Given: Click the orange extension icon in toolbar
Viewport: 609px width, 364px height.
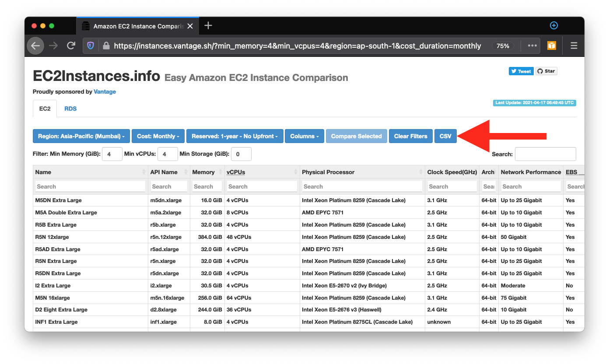Looking at the screenshot, I should pos(552,45).
